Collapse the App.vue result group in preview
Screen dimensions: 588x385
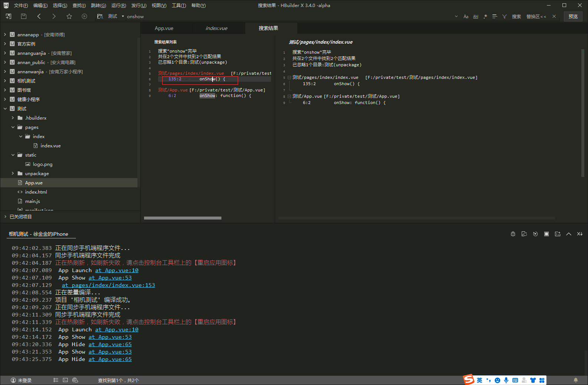pyautogui.click(x=289, y=96)
